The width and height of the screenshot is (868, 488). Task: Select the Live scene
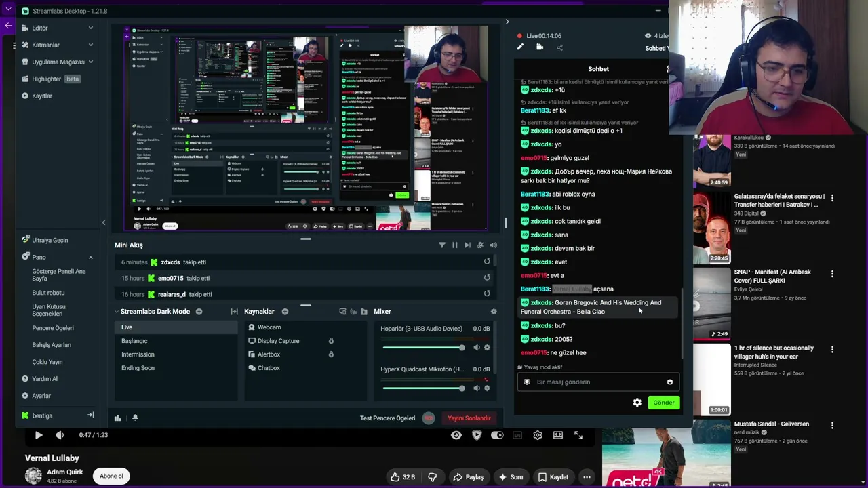176,327
